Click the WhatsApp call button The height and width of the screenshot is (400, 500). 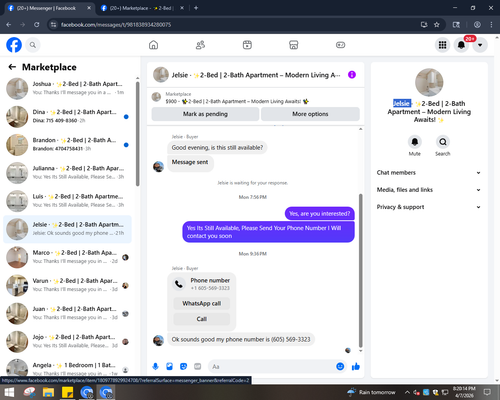point(202,303)
